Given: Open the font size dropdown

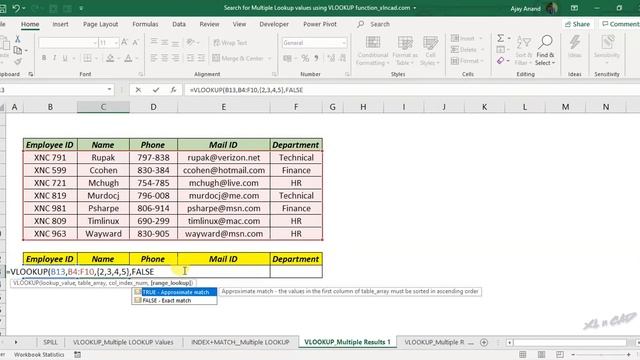Looking at the screenshot, I should coord(116,43).
